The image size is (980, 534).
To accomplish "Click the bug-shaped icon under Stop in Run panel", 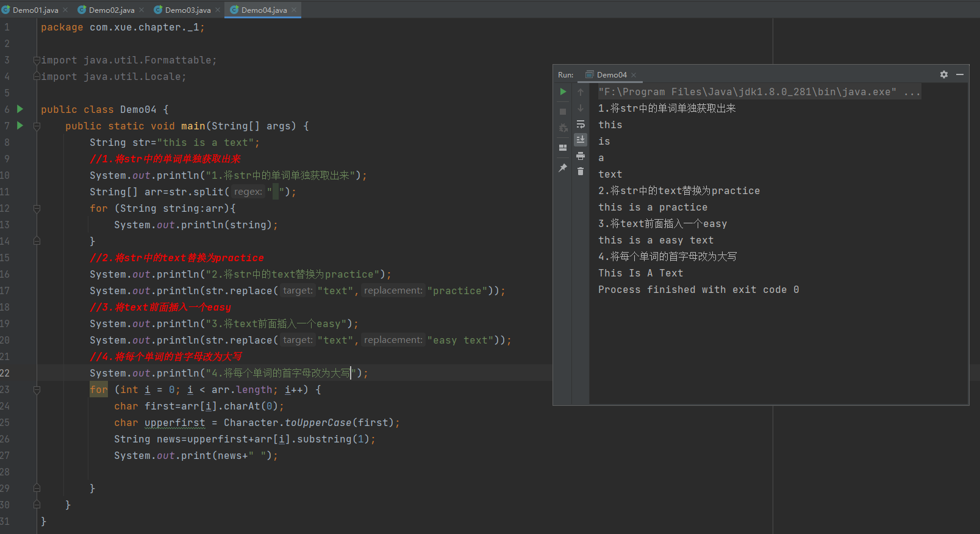I will tap(563, 128).
